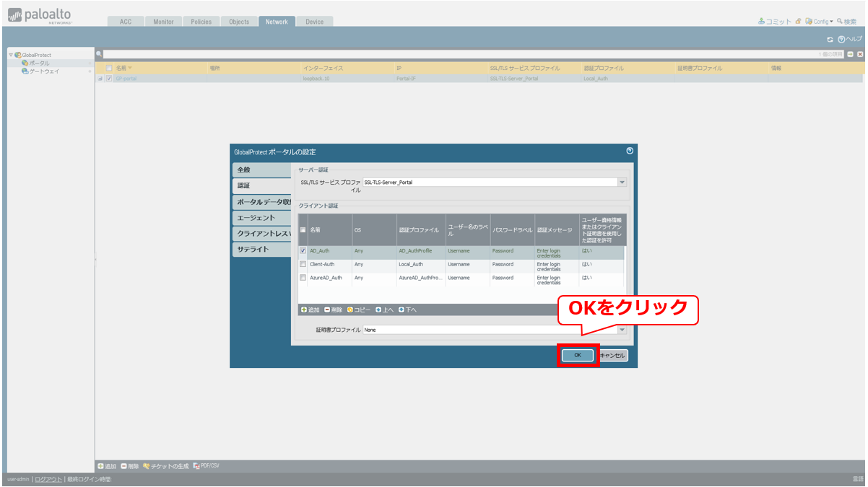Image resolution: width=868 pixels, height=487 pixels.
Task: Click the copy (コピー) icon in dialog
Action: click(350, 310)
